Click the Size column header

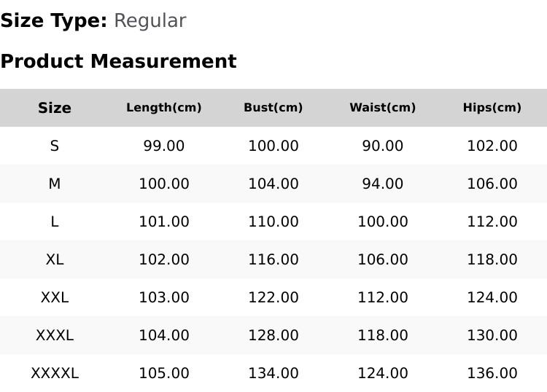click(55, 108)
